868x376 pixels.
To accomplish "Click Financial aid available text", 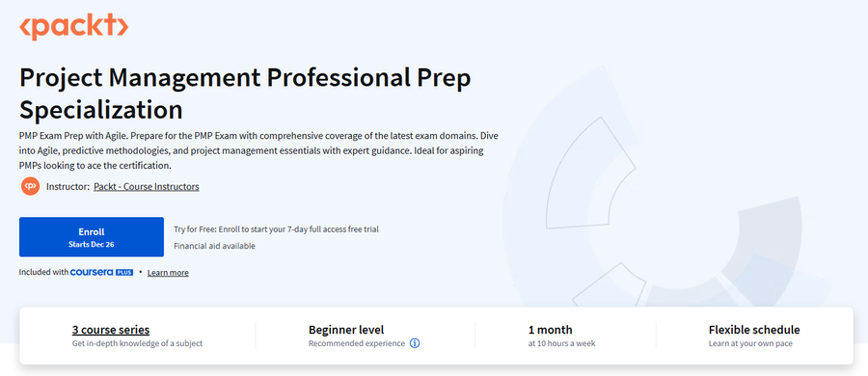I will tap(215, 246).
